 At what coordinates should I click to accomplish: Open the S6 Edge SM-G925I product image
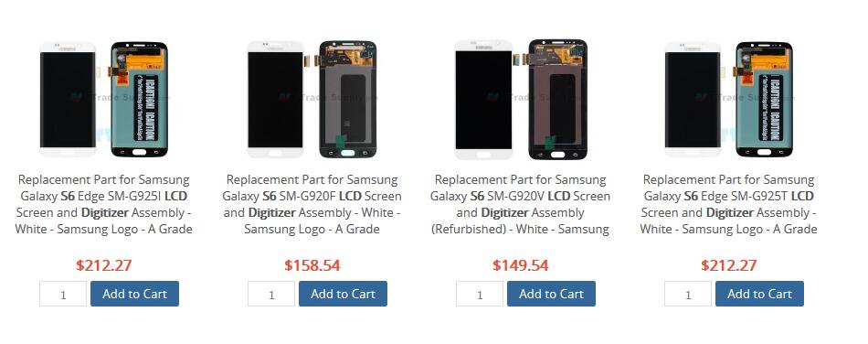coord(103,99)
